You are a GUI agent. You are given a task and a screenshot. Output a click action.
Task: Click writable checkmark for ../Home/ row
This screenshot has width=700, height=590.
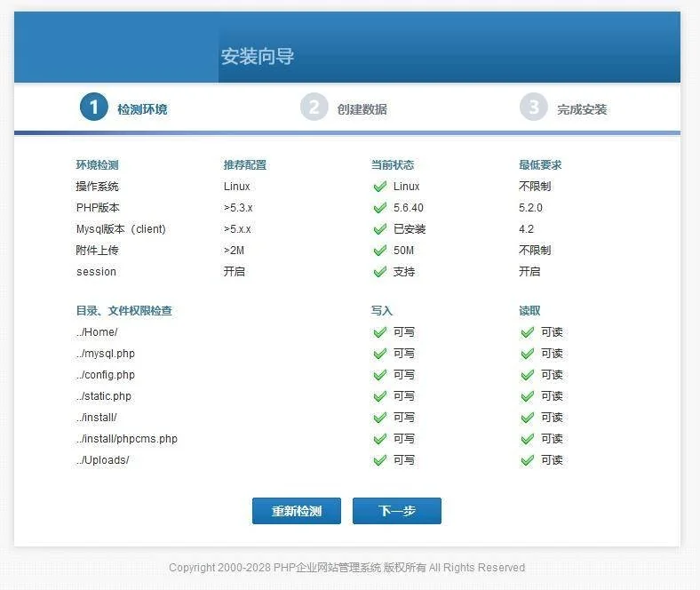380,332
